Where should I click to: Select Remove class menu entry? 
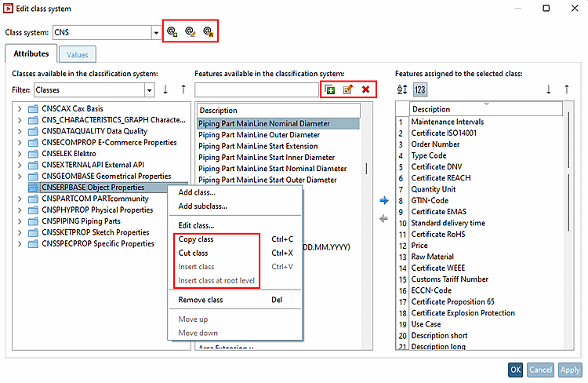(x=201, y=300)
